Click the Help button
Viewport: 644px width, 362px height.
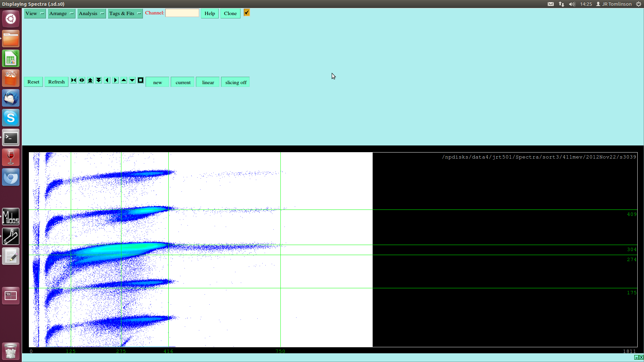(210, 13)
